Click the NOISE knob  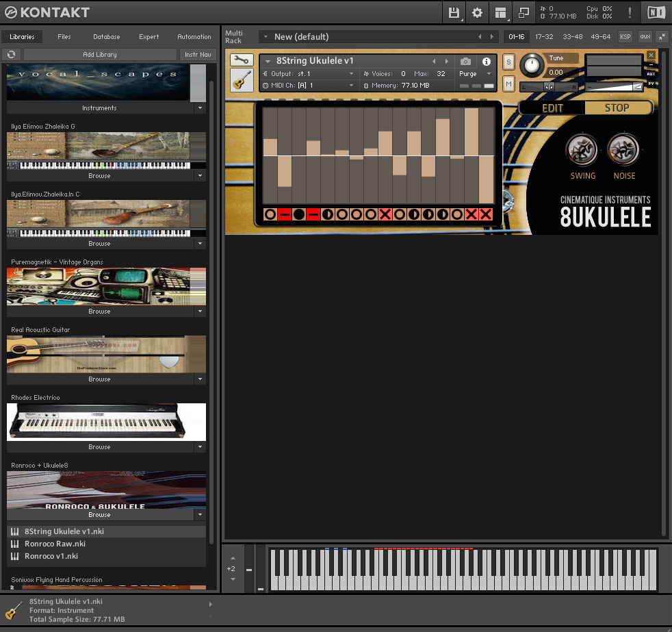[623, 150]
